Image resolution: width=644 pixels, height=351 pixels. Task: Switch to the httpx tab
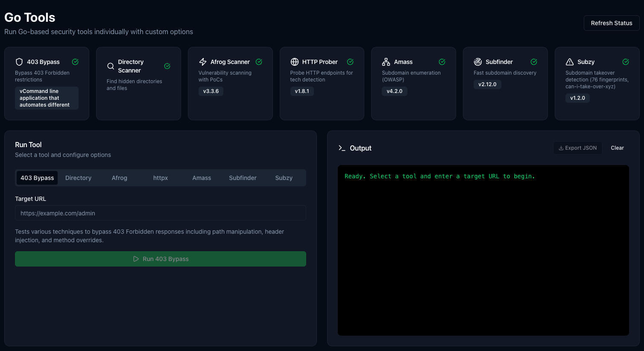click(161, 178)
